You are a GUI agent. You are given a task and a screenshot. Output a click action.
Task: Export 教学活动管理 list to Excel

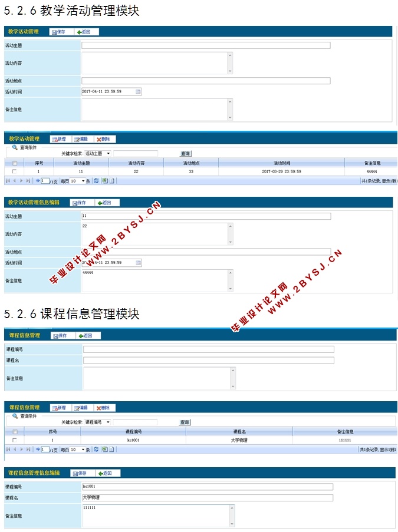coord(104,181)
